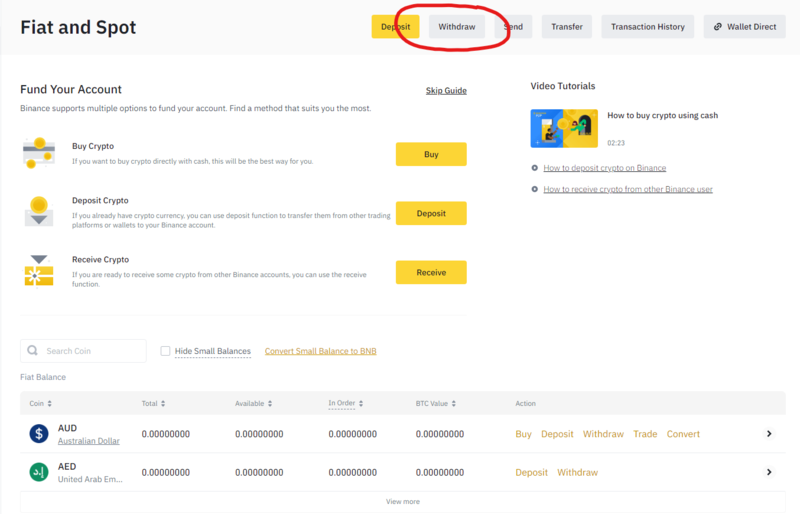Click United Arab Em... currency name
This screenshot has height=514, width=800.
click(90, 479)
